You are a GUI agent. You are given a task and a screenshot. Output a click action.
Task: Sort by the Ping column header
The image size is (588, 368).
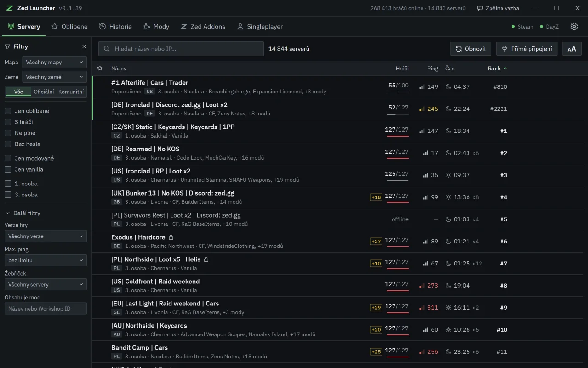tap(433, 69)
